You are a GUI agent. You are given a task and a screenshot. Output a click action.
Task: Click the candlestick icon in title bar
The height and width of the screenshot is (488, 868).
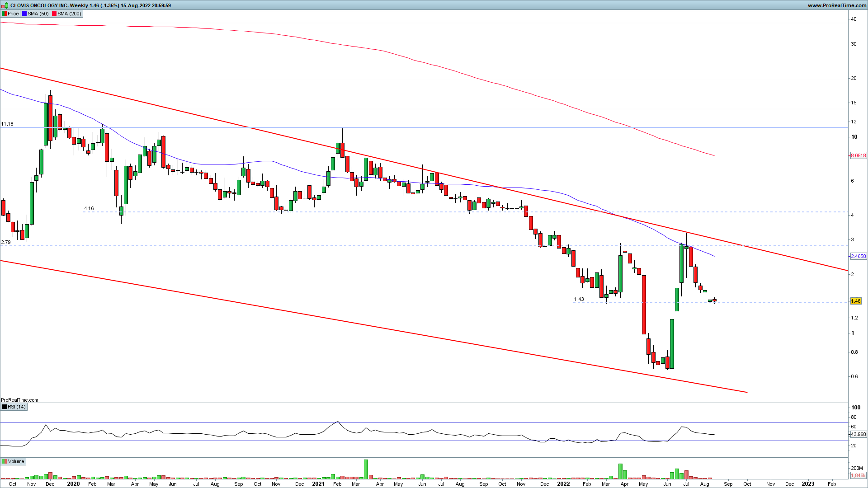pos(5,5)
